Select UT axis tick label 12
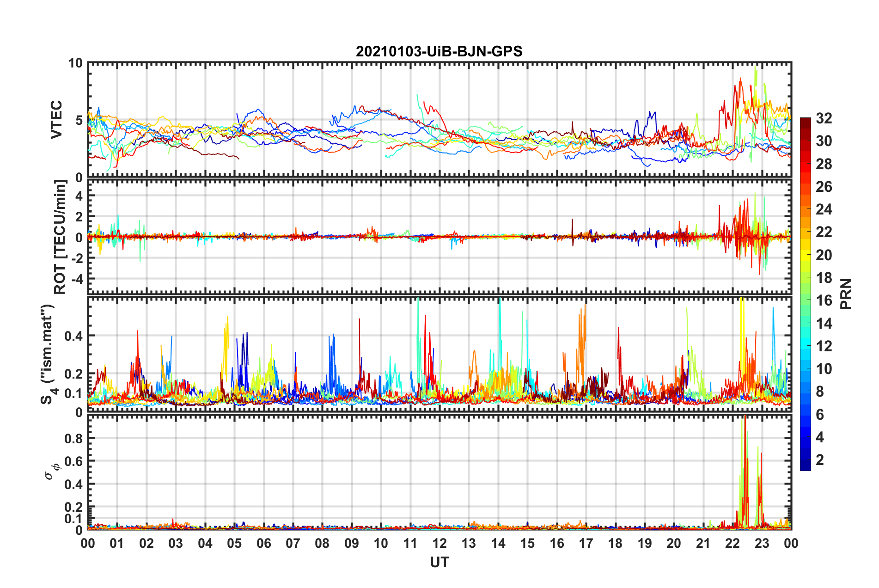Viewport: 879px width, 588px height. [x=439, y=543]
